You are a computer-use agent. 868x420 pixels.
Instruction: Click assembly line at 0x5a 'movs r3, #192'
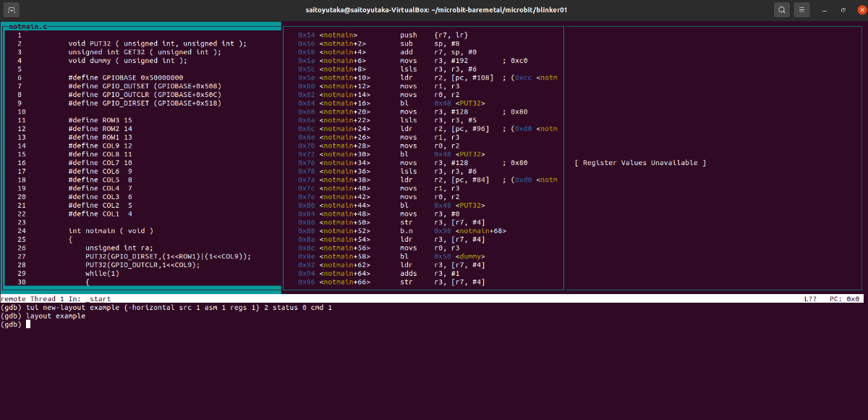pos(413,61)
